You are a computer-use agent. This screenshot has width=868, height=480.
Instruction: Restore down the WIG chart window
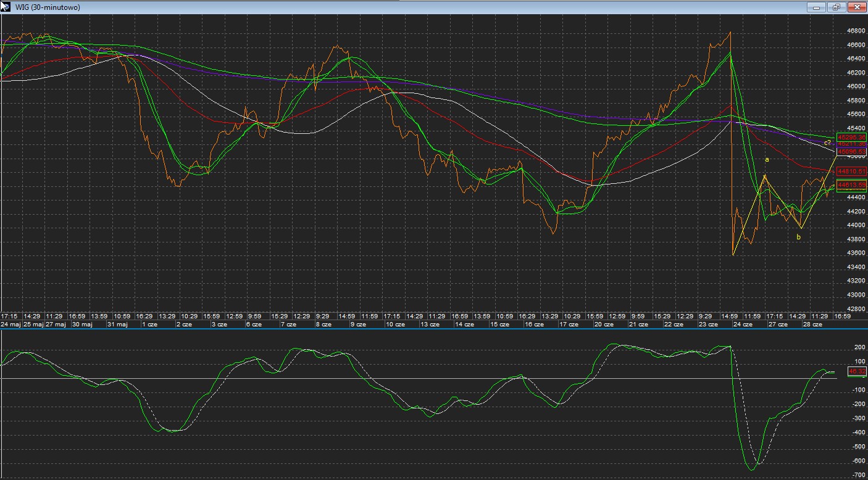pos(837,7)
